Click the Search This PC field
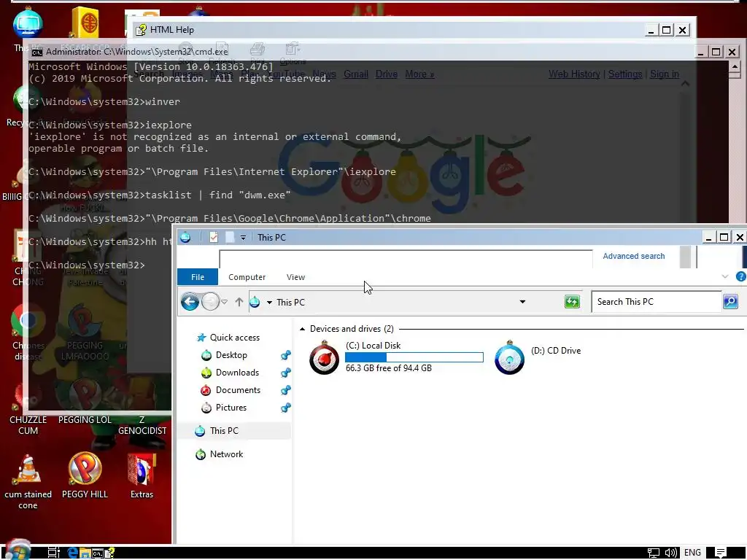The image size is (747, 560). tap(657, 301)
